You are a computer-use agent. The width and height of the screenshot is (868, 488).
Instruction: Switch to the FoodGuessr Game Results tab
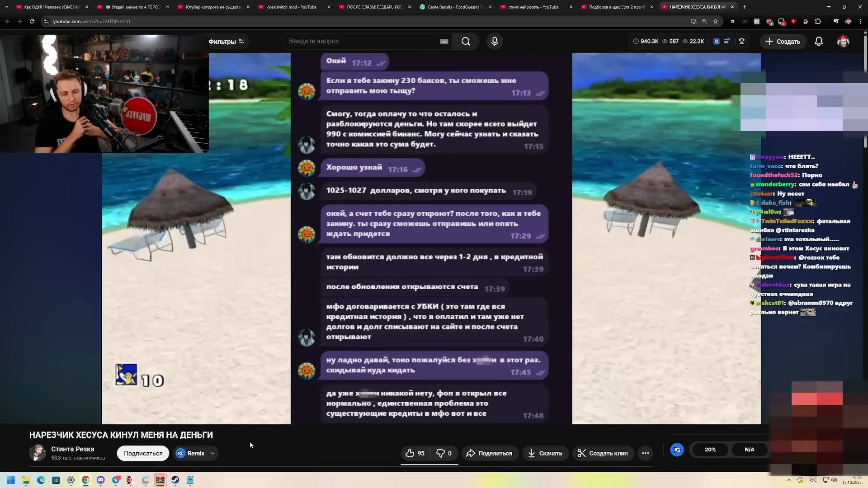pyautogui.click(x=455, y=7)
